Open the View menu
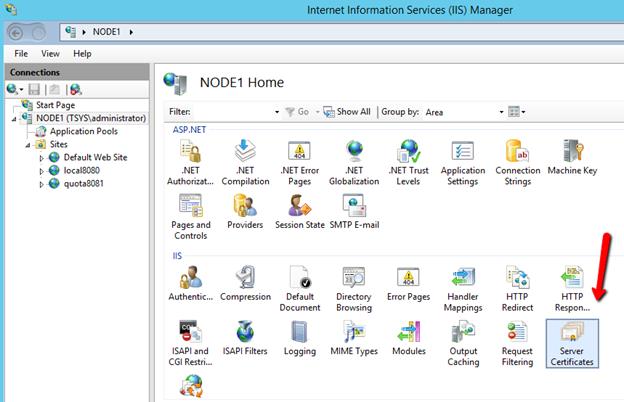Screen dimensions: 624x402 50,54
